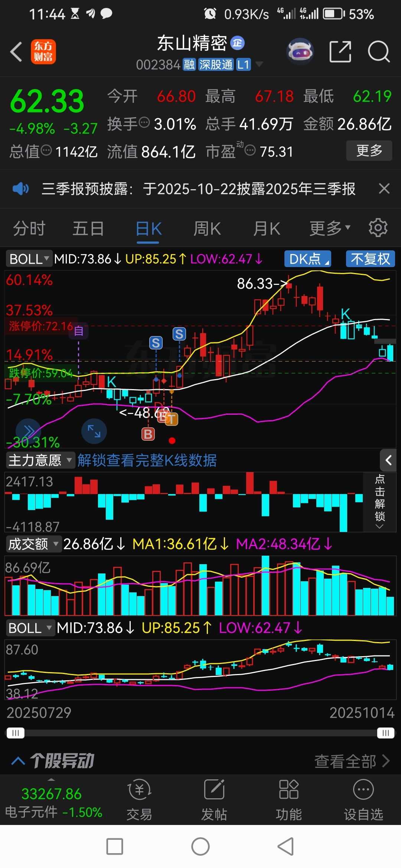The height and width of the screenshot is (868, 401).
Task: Tap the announcement speaker icon
Action: 20,189
